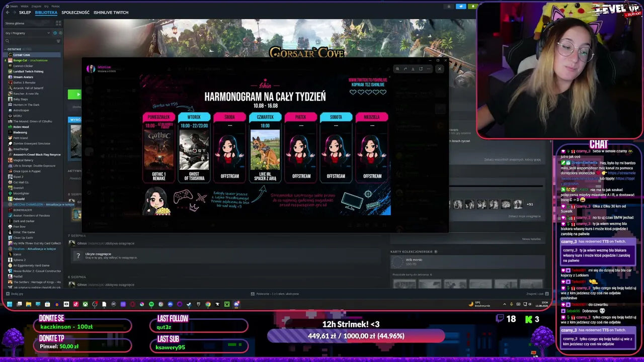The height and width of the screenshot is (362, 644).
Task: Show hidden system tray icons
Action: pos(505,304)
